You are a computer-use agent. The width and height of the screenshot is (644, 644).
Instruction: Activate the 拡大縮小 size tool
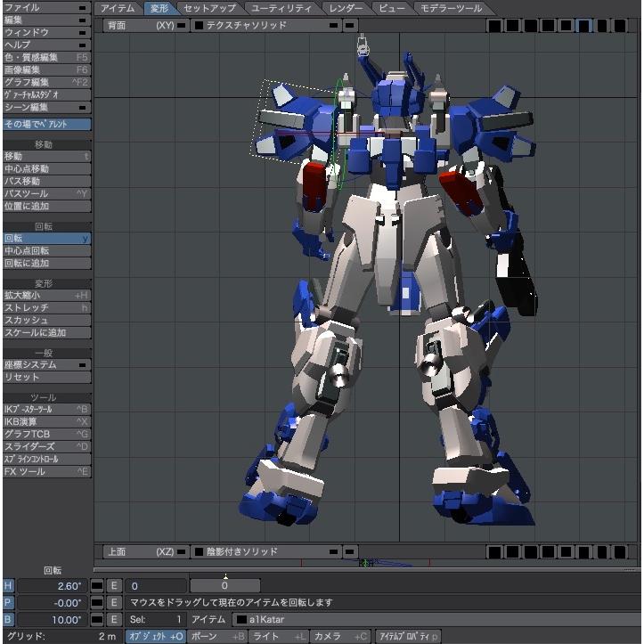point(47,296)
